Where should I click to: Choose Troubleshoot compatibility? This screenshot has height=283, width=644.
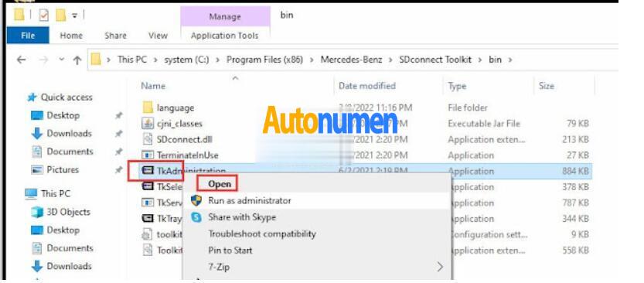pos(262,234)
